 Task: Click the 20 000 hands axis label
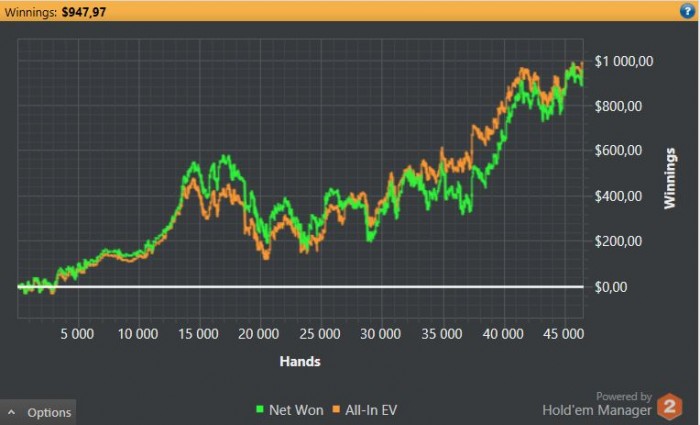pos(258,334)
